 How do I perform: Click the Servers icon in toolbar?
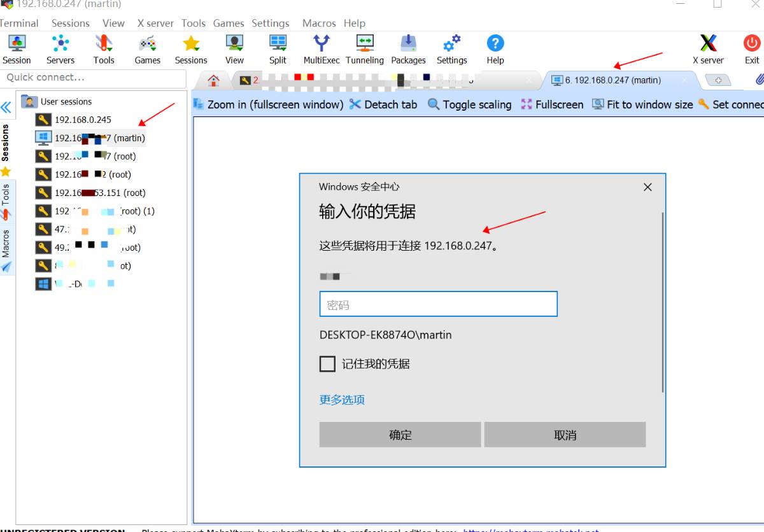pyautogui.click(x=60, y=49)
